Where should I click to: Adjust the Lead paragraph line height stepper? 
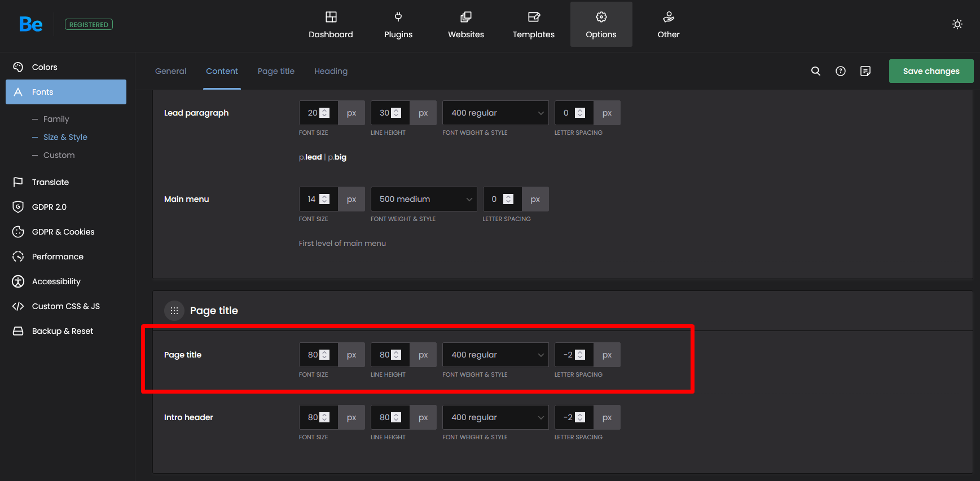[396, 113]
